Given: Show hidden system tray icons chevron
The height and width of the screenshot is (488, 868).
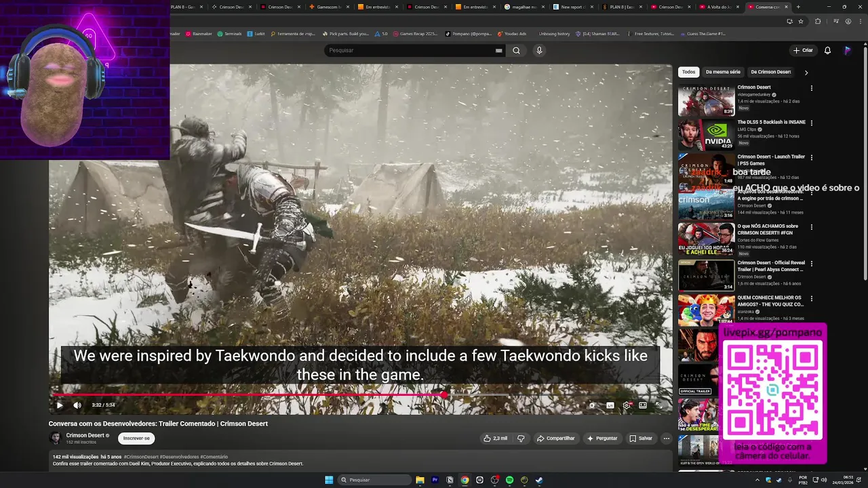Looking at the screenshot, I should [x=757, y=480].
